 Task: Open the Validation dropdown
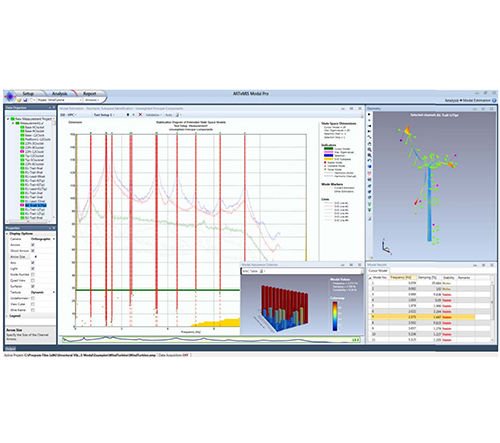point(153,115)
